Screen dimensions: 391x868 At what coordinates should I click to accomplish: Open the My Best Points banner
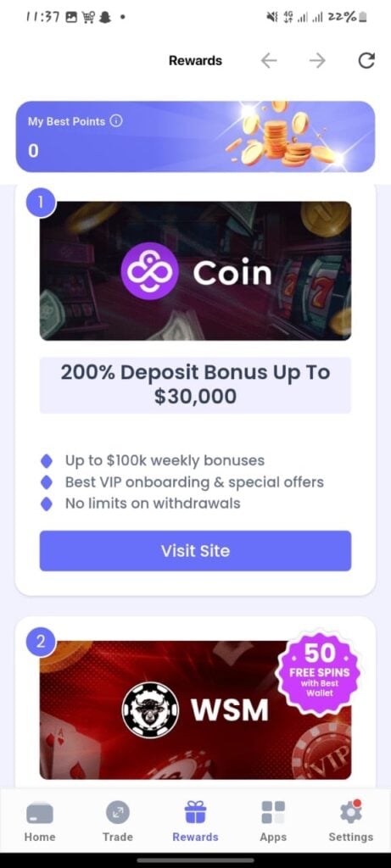195,136
